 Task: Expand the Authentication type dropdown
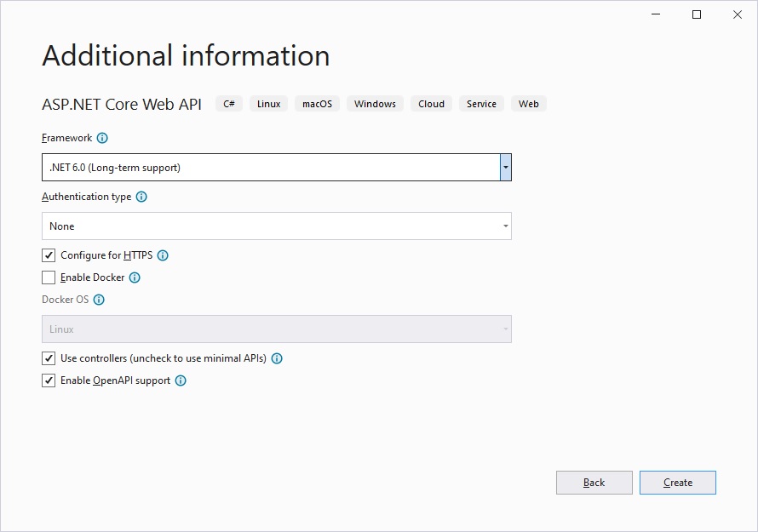click(x=505, y=226)
